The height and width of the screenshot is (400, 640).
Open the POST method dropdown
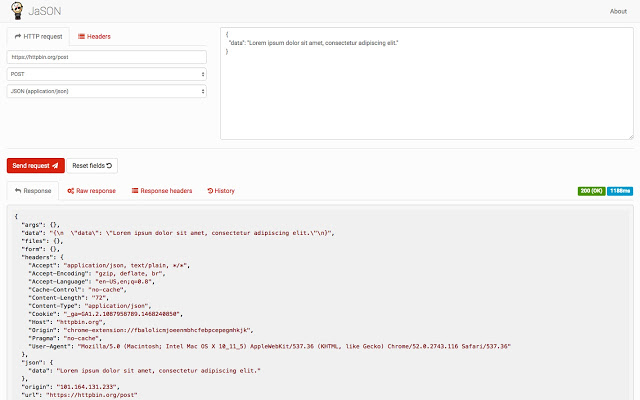pos(107,74)
